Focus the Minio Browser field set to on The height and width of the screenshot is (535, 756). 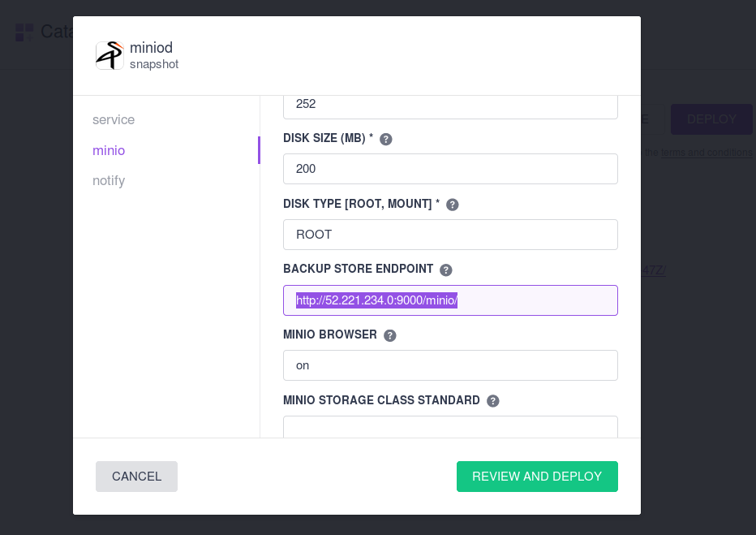[450, 365]
